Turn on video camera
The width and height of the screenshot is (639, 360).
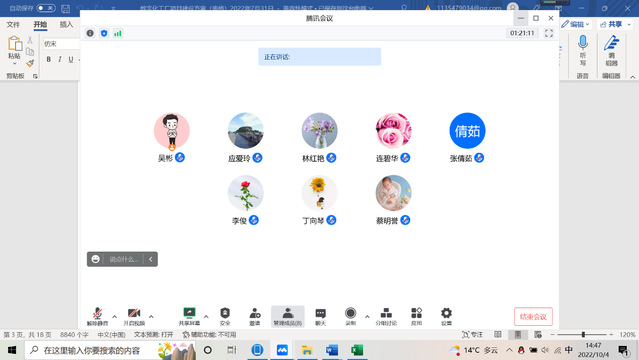134,316
